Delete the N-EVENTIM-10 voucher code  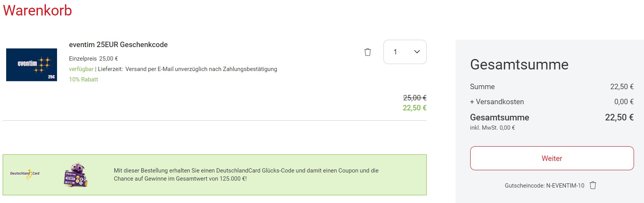[x=593, y=185]
